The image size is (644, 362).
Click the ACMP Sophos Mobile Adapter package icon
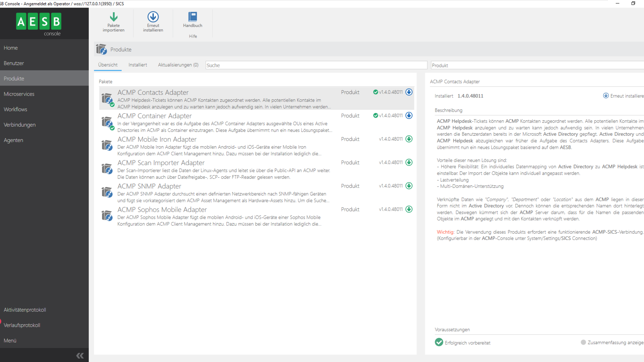click(107, 216)
